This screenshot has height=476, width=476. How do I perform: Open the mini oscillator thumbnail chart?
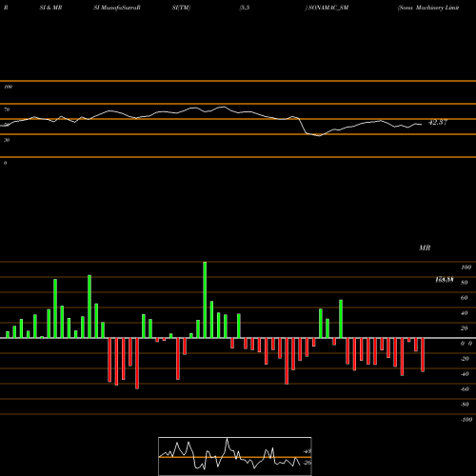pyautogui.click(x=235, y=456)
